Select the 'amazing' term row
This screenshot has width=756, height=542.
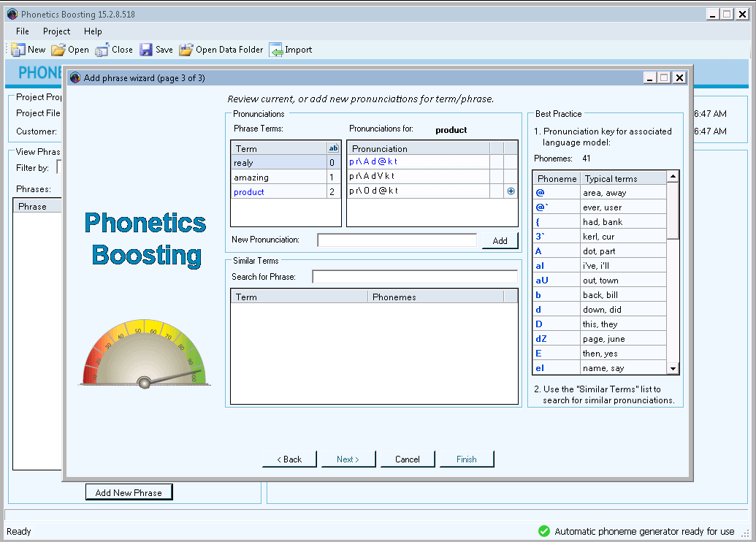[278, 177]
